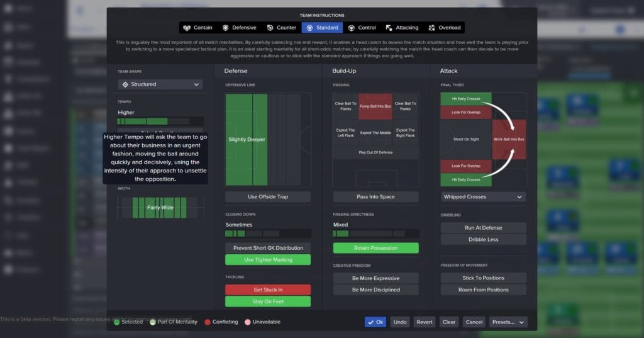Select the Contain mentality icon

tap(187, 28)
